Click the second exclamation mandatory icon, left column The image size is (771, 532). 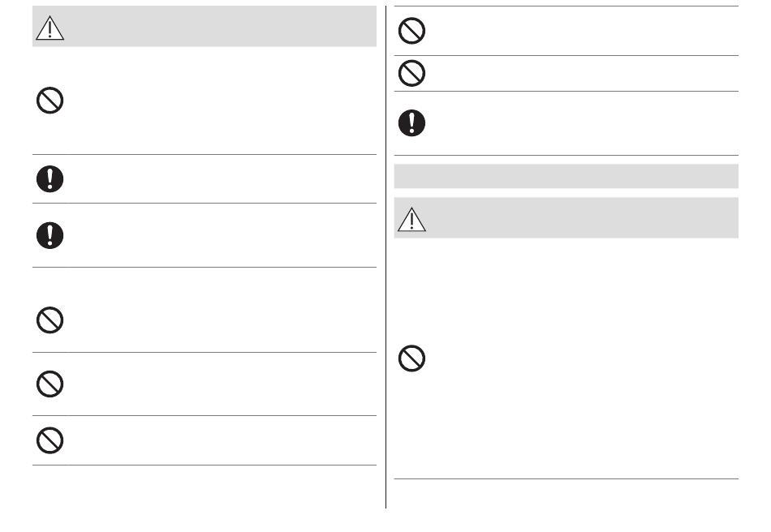click(50, 235)
